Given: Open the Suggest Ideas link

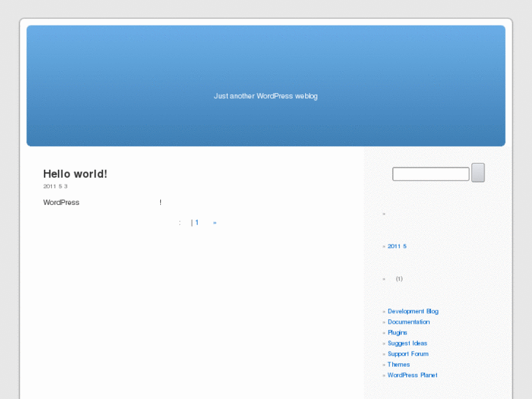Looking at the screenshot, I should click(407, 343).
